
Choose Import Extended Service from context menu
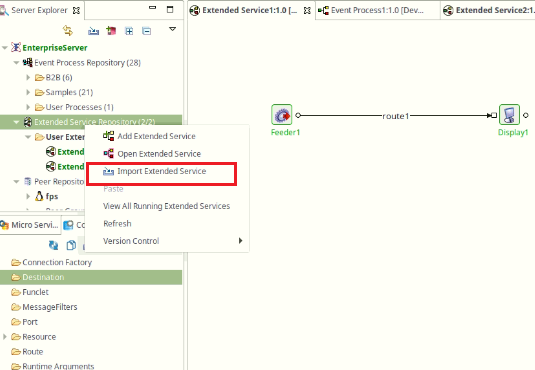point(161,171)
